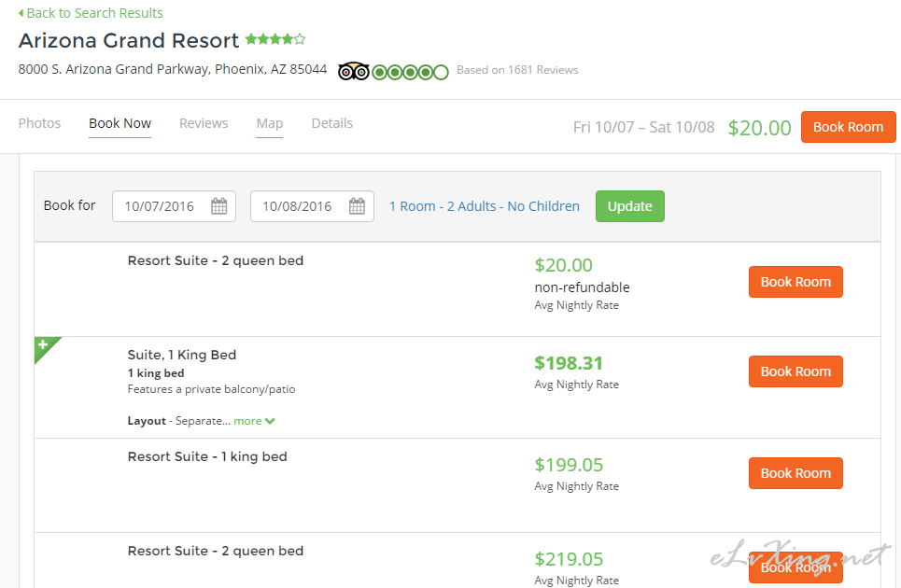The width and height of the screenshot is (901, 588).
Task: Open check-in date calendar icon
Action: 218,206
